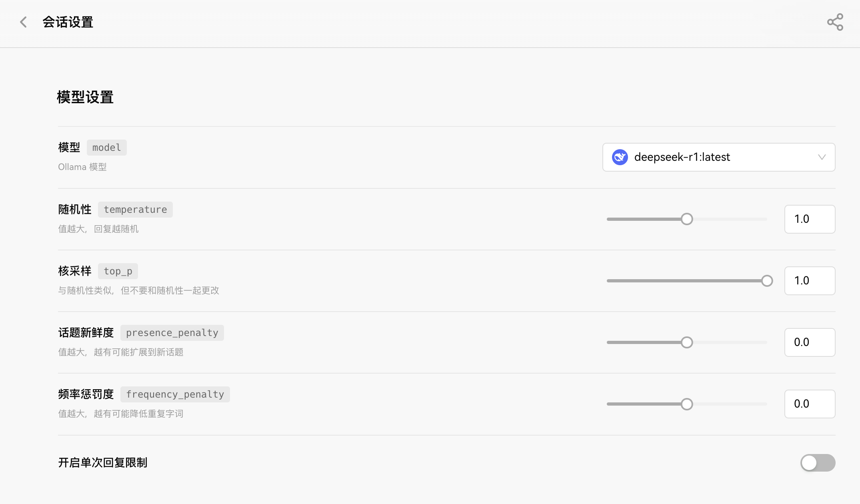
Task: Click the Ollama 模型 description text
Action: [82, 167]
